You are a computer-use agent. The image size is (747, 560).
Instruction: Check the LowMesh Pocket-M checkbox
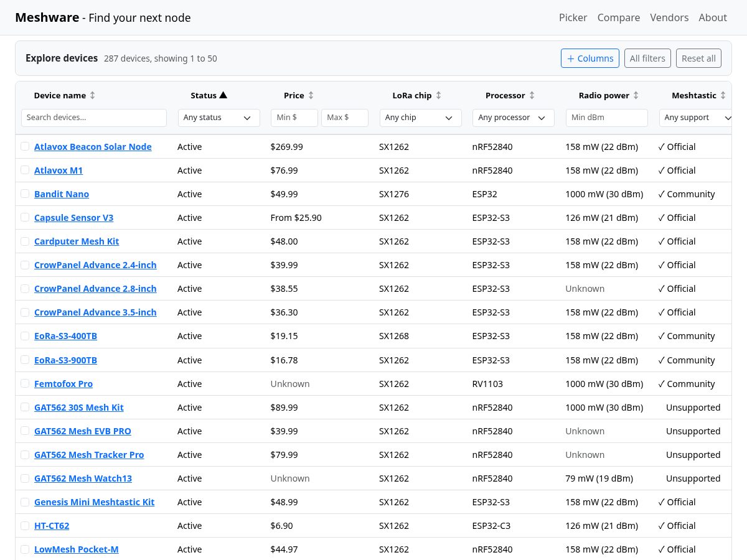point(25,549)
